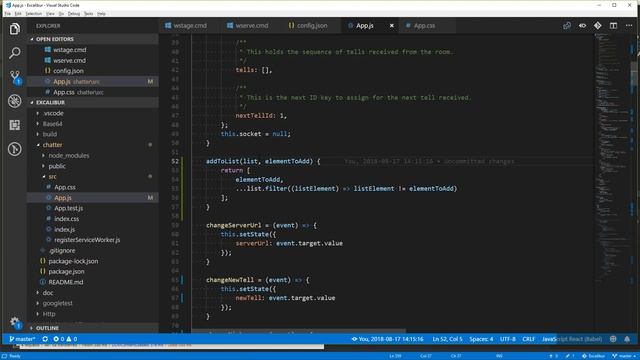Image resolution: width=640 pixels, height=360 pixels.
Task: Click the diamond-shaped icon in editor toolbar
Action: coord(598,25)
